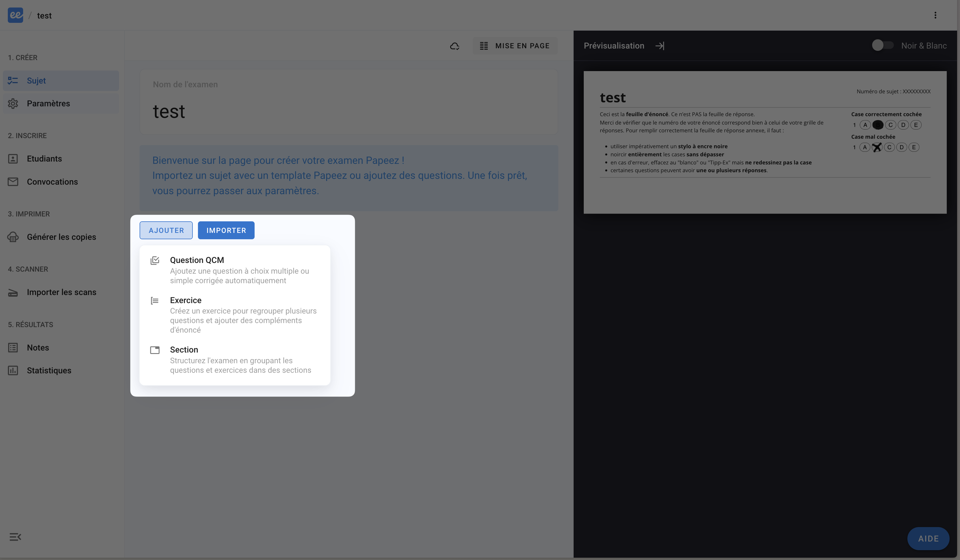This screenshot has width=960, height=560.
Task: Go to Etudiants page
Action: tap(44, 159)
